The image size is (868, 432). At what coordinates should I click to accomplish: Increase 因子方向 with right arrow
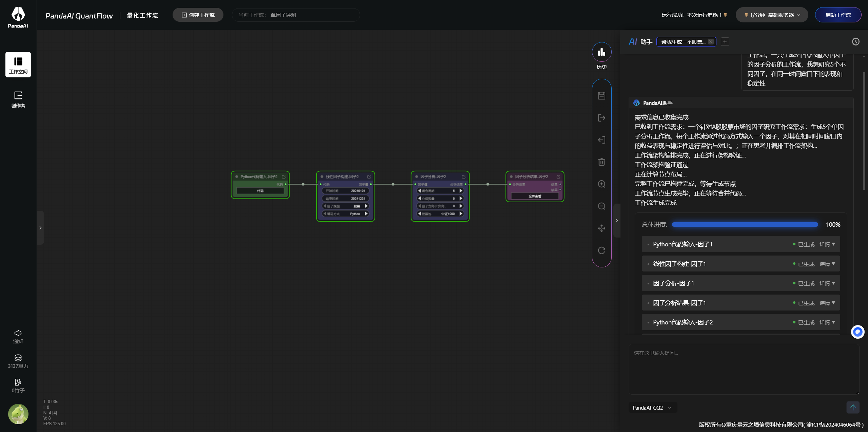(461, 206)
